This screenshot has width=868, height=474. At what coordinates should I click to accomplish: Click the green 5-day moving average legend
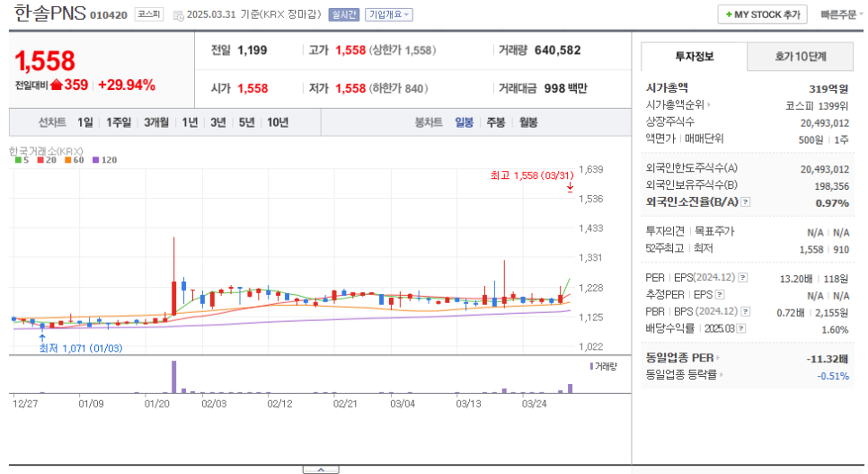click(22, 160)
